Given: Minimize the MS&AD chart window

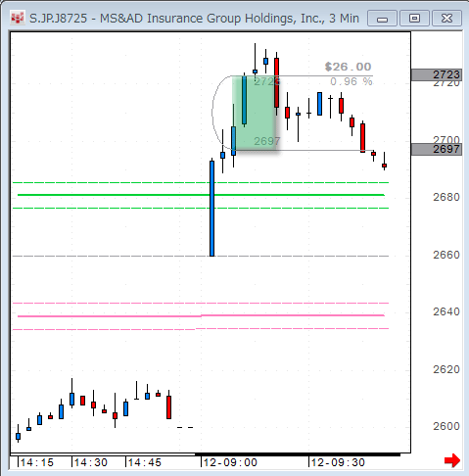Looking at the screenshot, I should point(382,19).
